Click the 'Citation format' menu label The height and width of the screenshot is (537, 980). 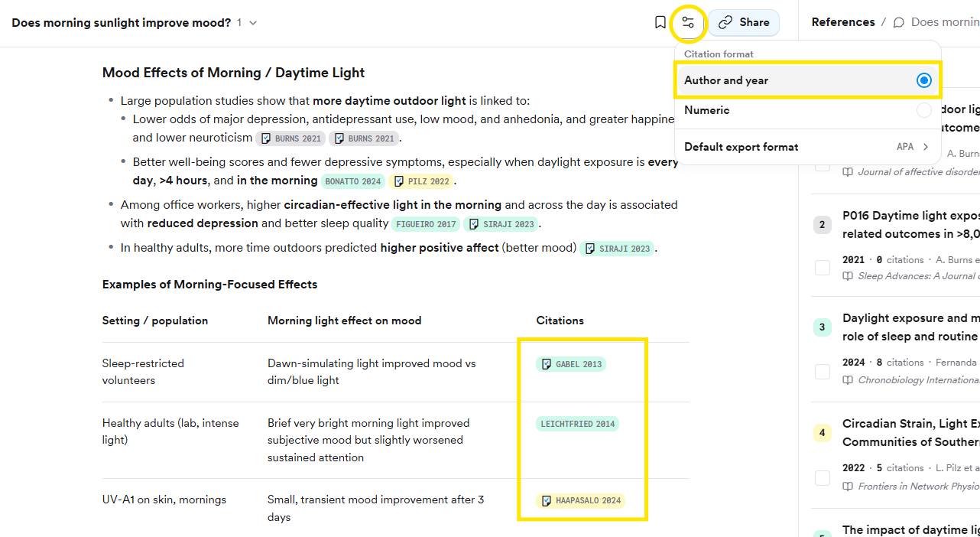[719, 54]
